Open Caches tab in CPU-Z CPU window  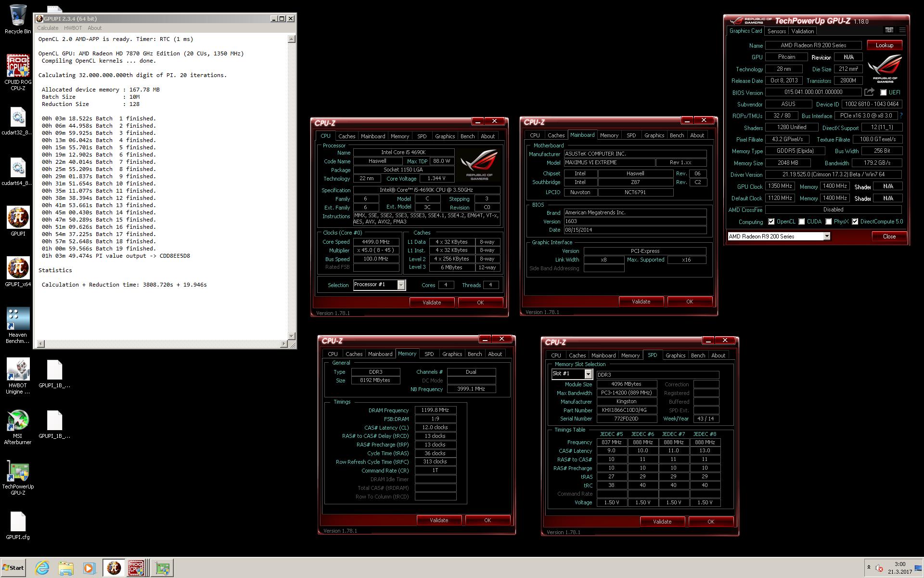point(346,136)
